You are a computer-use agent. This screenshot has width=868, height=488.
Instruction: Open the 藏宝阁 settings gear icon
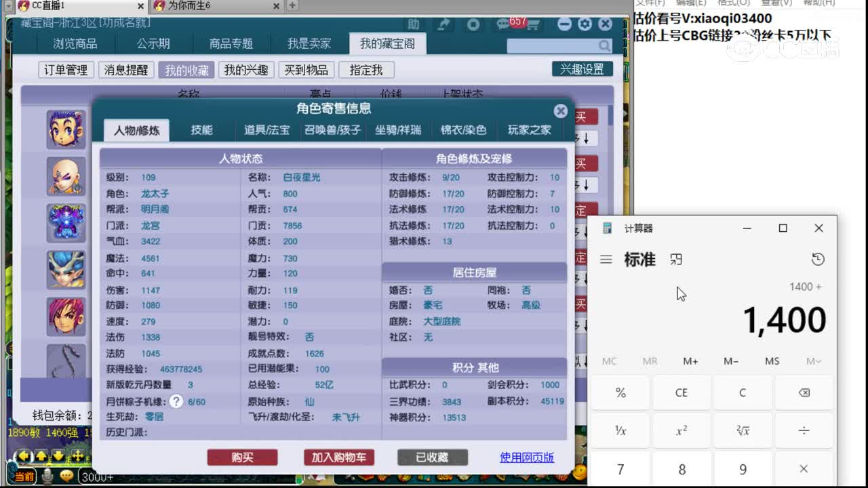584,23
